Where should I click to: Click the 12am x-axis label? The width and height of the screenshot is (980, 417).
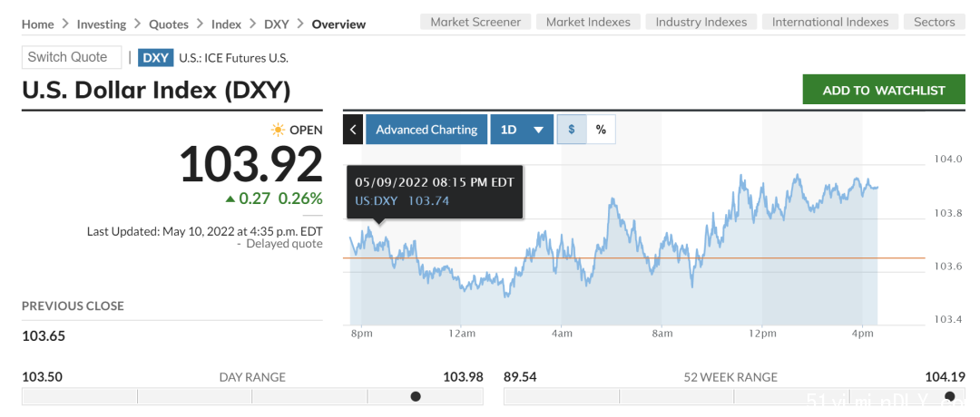click(461, 334)
